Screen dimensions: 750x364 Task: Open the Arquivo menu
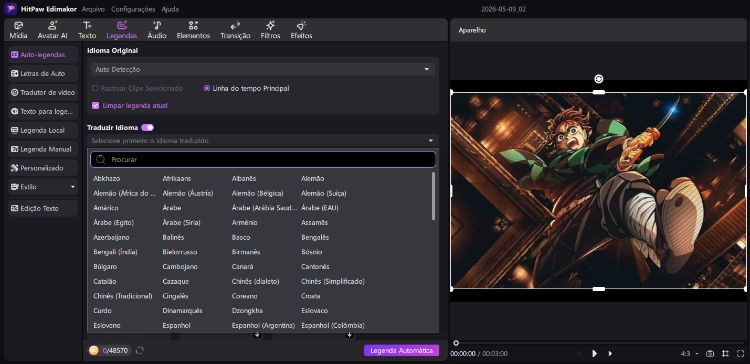93,9
